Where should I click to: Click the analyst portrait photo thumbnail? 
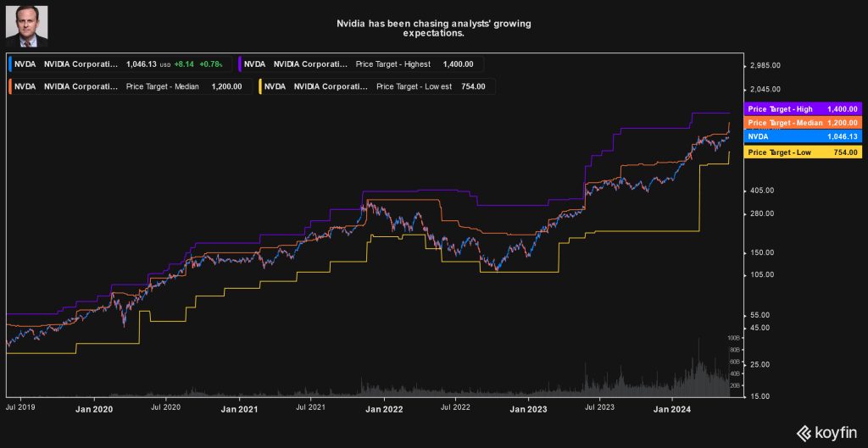coord(26,25)
